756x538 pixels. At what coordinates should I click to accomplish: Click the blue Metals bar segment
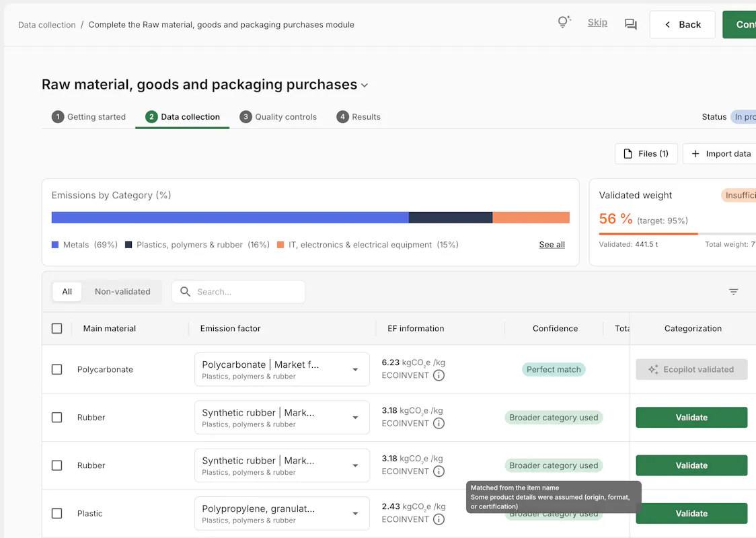[x=230, y=217]
